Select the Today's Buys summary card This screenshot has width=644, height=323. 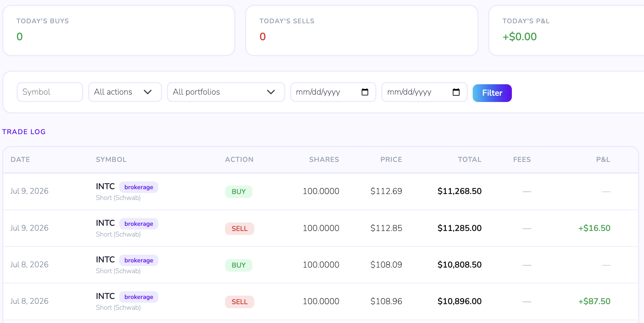coord(119,31)
